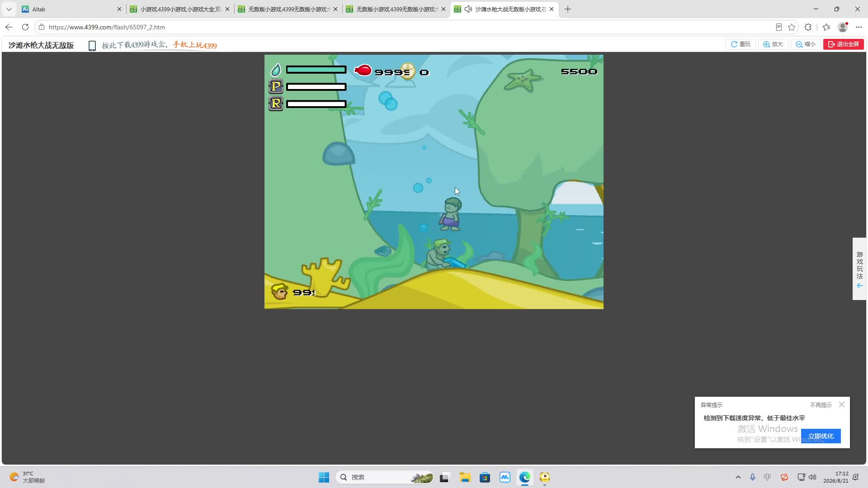The width and height of the screenshot is (868, 488).
Task: View site information lock icon
Action: click(42, 27)
